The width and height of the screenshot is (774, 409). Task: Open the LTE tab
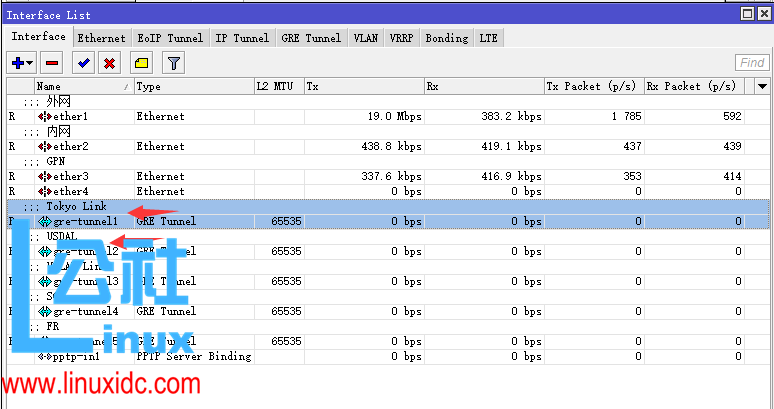point(489,38)
